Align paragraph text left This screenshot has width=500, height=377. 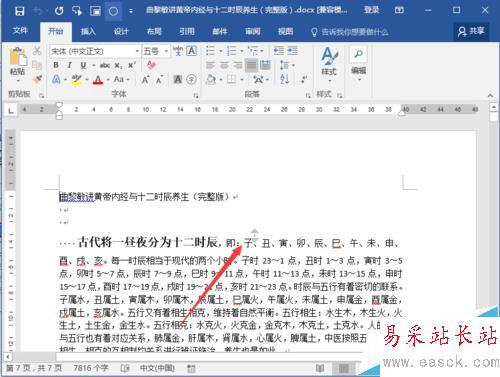pyautogui.click(x=210, y=65)
